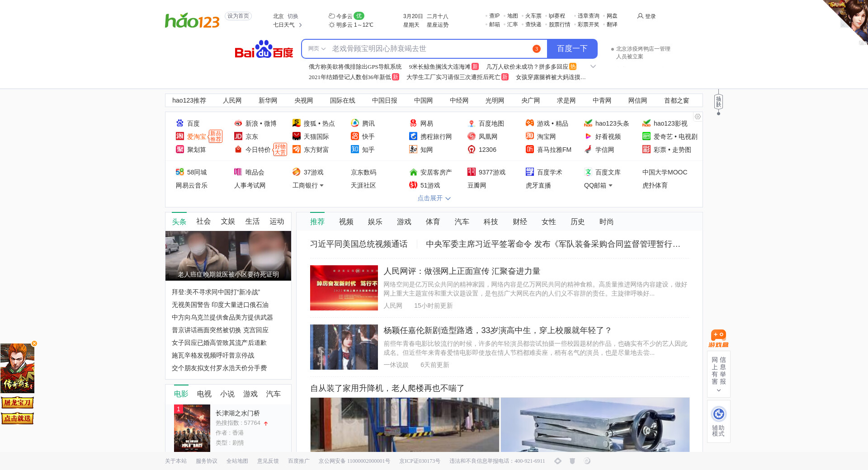Viewport: 868px width, 470px height.
Task: Open the 网页 search type dropdown
Action: pos(316,49)
